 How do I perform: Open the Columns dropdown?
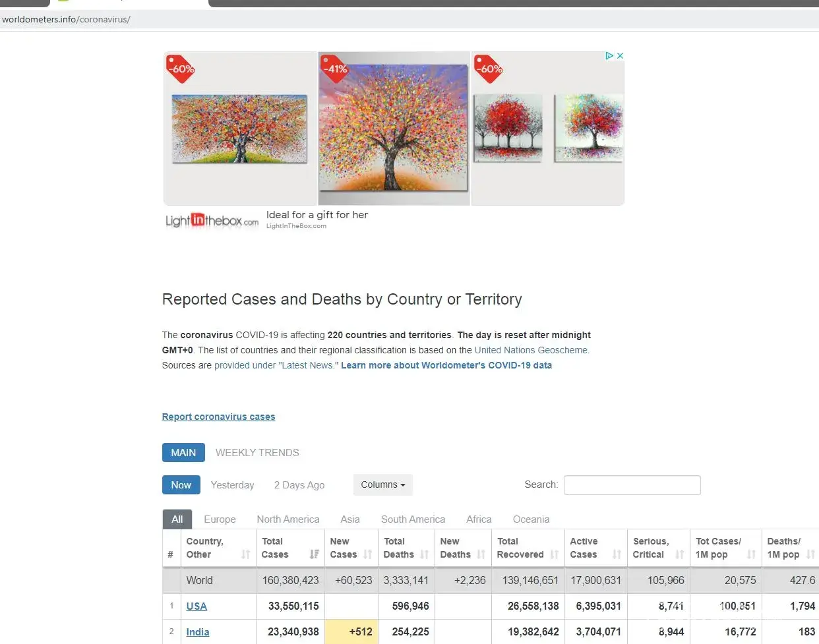coord(382,484)
